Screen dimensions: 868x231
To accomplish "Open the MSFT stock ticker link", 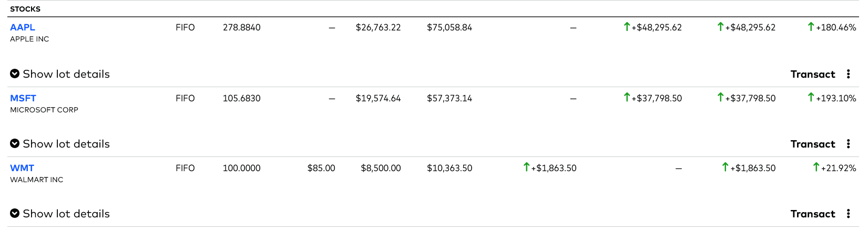I will click(23, 98).
